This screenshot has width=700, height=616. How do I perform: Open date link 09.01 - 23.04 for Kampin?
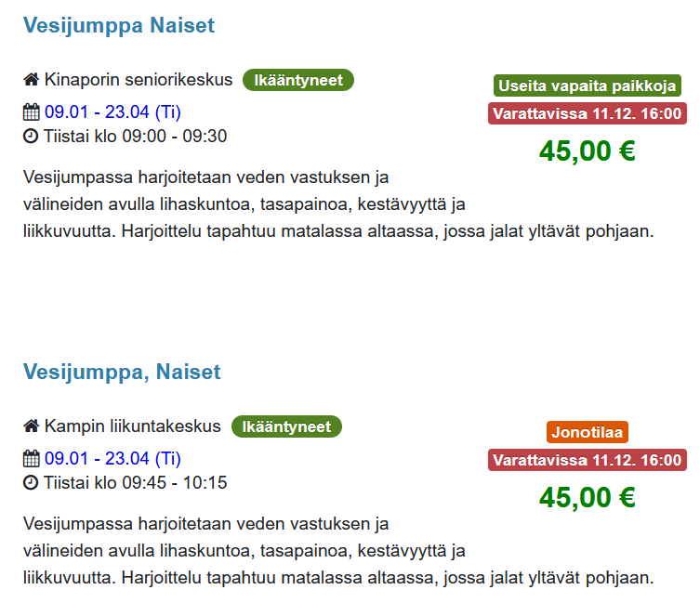point(112,458)
